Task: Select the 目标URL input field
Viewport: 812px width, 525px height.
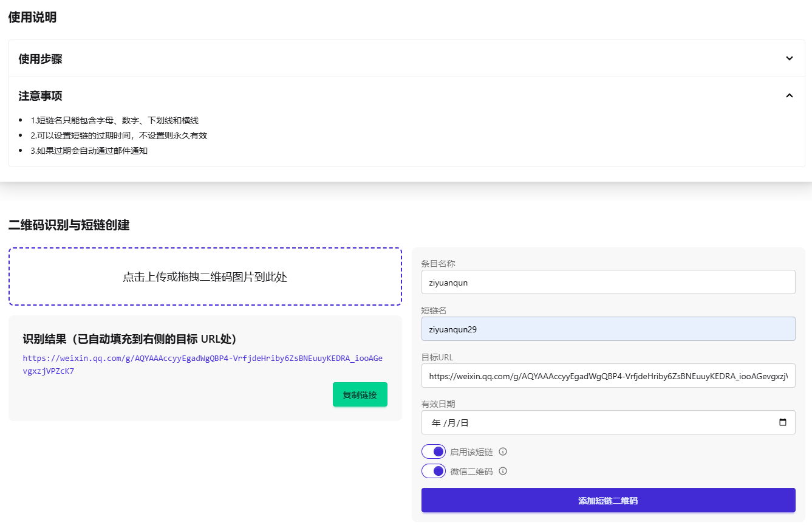Action: [608, 376]
